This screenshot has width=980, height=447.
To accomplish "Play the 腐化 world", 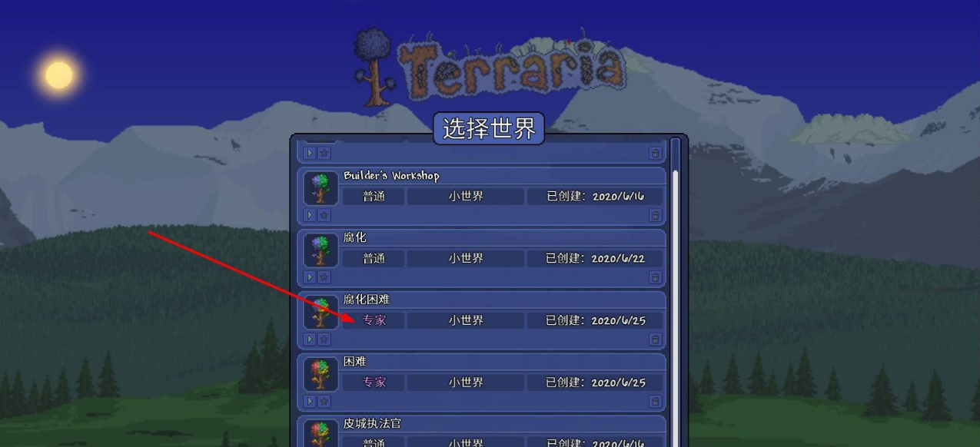I will [x=310, y=277].
